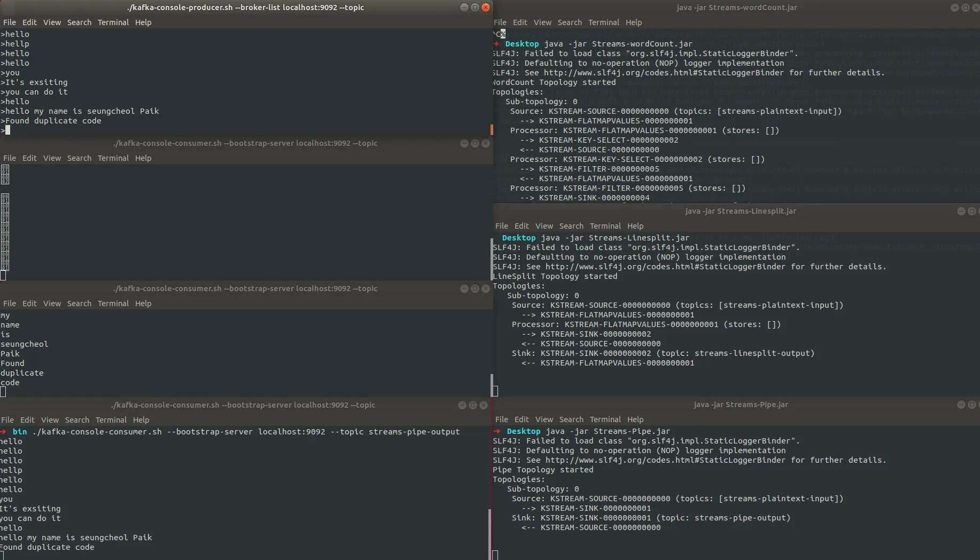Focus the Streams-wordCount.jar window title bar
Viewport: 980px width, 560px height.
[737, 7]
